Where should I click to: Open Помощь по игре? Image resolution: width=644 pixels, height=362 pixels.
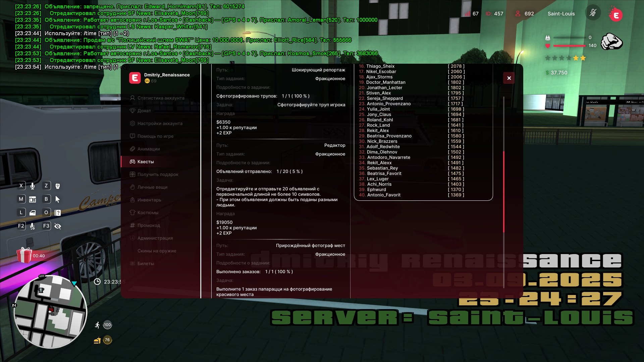pos(155,136)
